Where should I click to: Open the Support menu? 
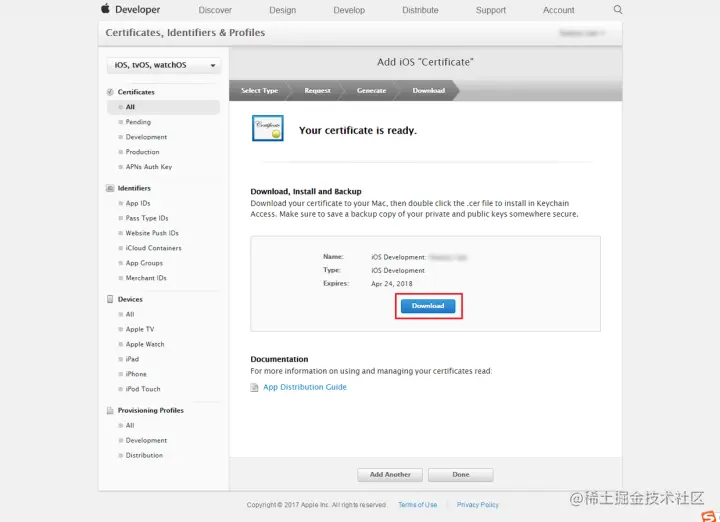(x=490, y=10)
